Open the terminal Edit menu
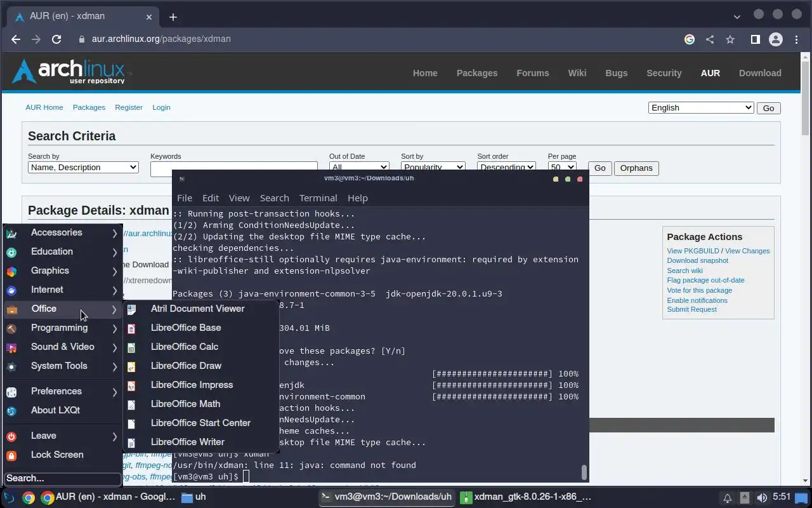Viewport: 812px width, 508px height. tap(211, 198)
